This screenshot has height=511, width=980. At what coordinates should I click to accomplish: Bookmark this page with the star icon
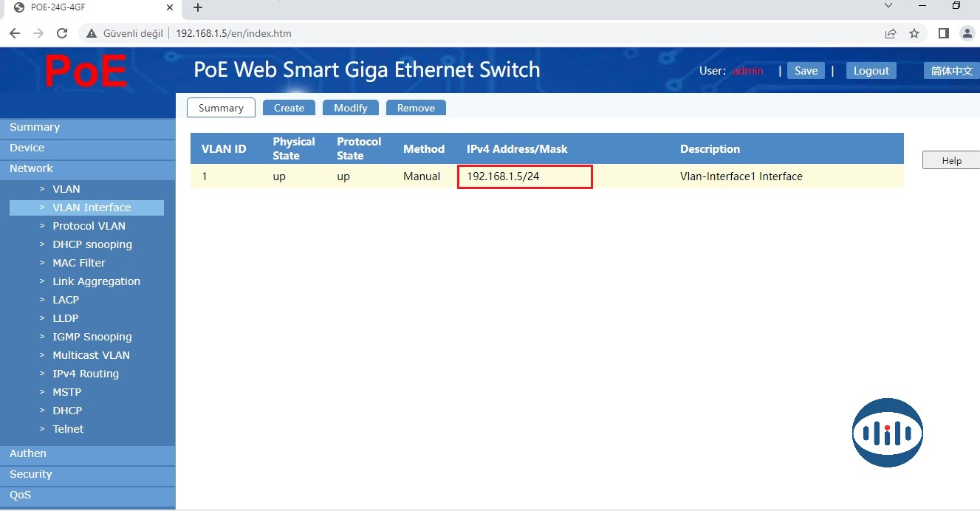coord(914,33)
